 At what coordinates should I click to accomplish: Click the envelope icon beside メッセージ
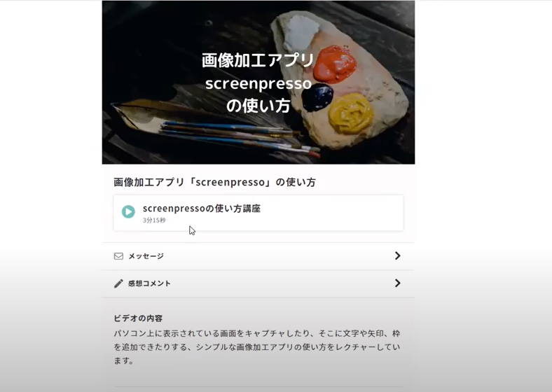(118, 256)
